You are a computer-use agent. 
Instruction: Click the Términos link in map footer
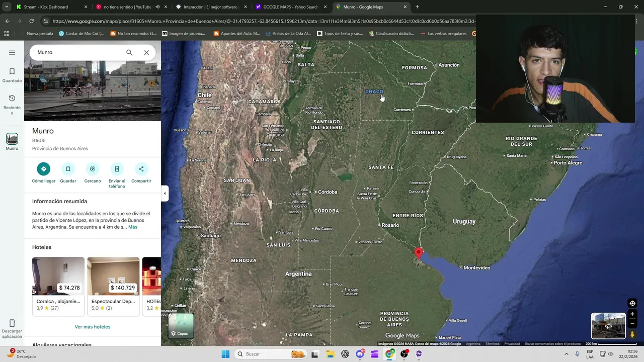[493, 344]
